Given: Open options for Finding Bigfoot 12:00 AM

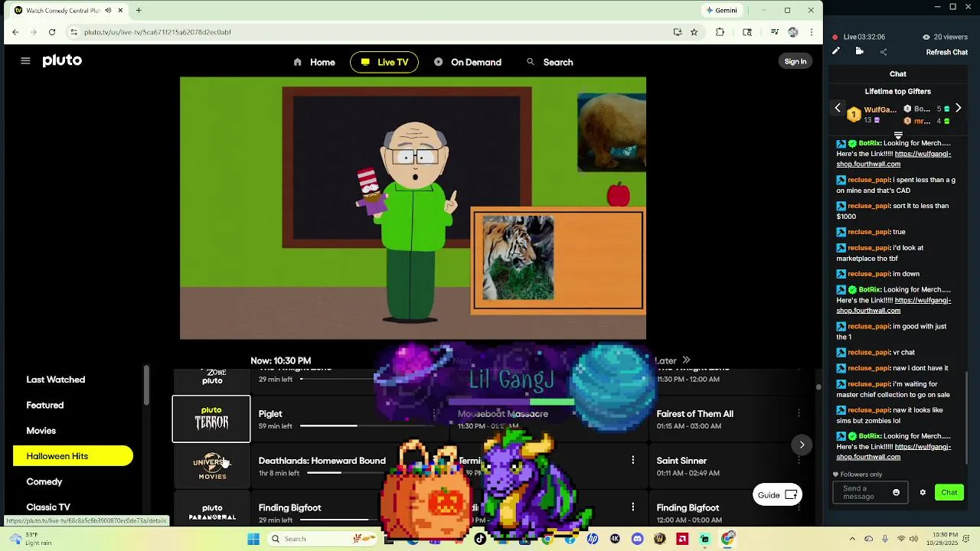Looking at the screenshot, I should click(x=799, y=507).
